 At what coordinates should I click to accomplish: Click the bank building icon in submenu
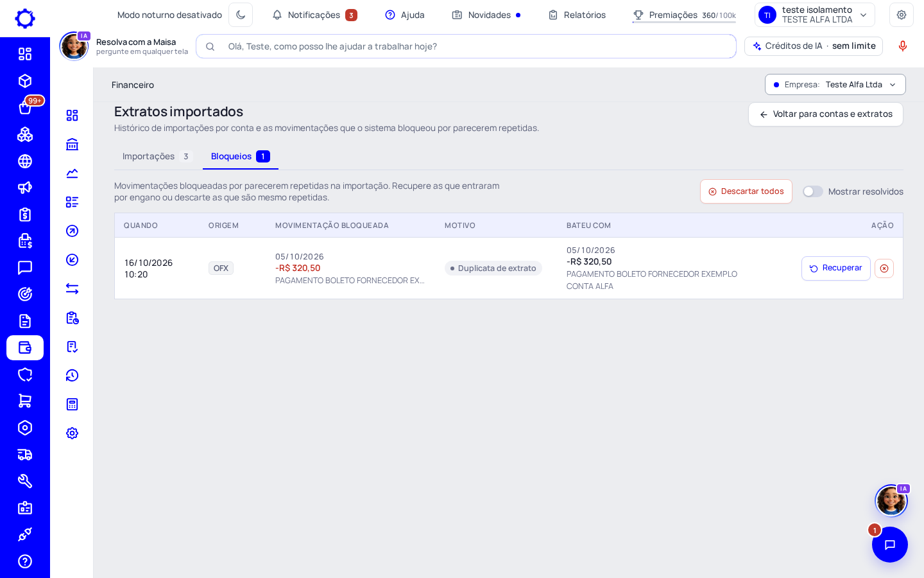pos(73,144)
